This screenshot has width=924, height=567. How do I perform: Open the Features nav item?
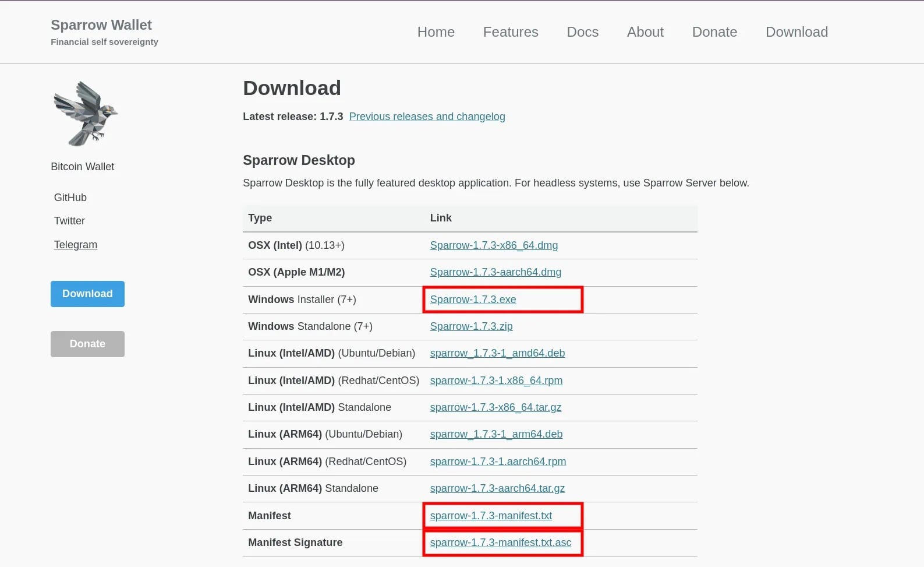coord(511,32)
